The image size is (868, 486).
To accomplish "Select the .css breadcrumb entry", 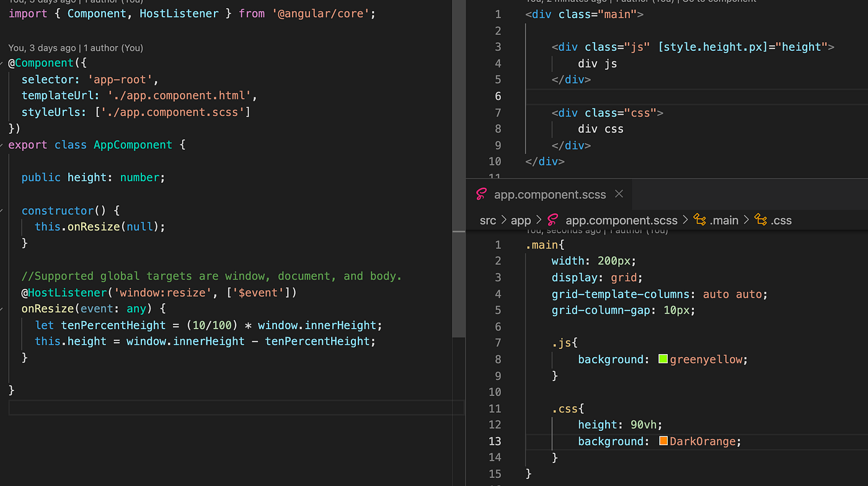I will (782, 219).
